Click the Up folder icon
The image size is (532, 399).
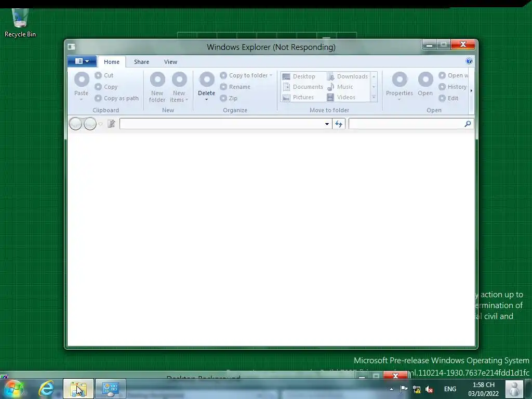111,124
